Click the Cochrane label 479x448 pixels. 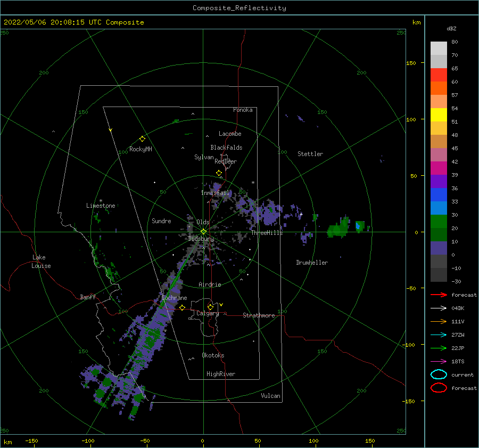click(174, 298)
